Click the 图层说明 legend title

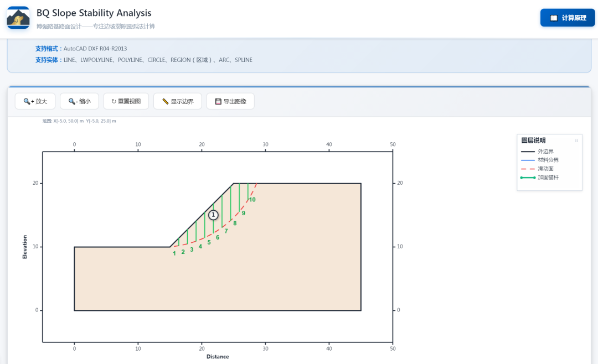click(x=533, y=141)
